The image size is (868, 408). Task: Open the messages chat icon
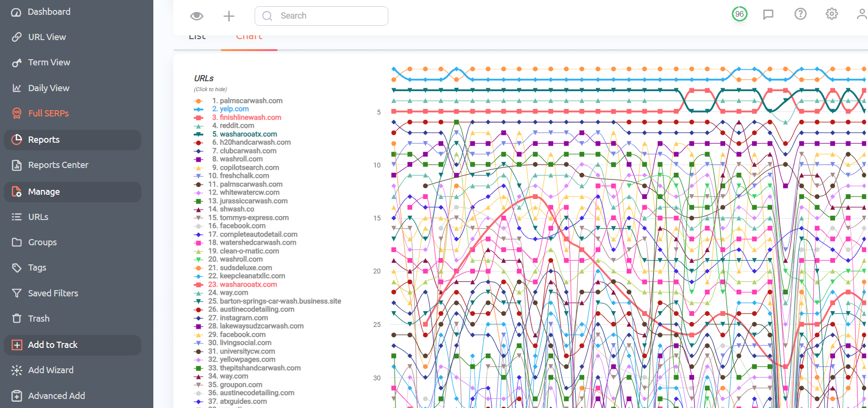coord(768,14)
